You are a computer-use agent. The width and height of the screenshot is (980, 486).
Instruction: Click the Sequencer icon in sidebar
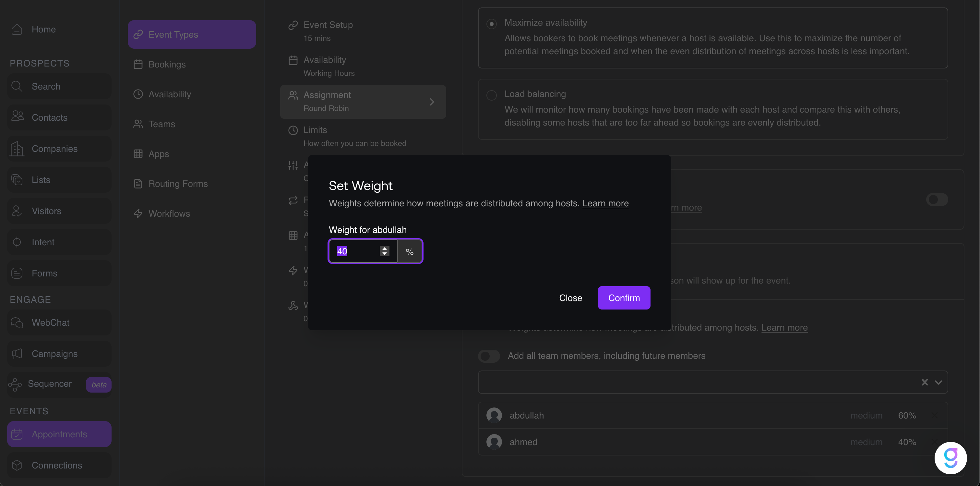click(x=15, y=384)
